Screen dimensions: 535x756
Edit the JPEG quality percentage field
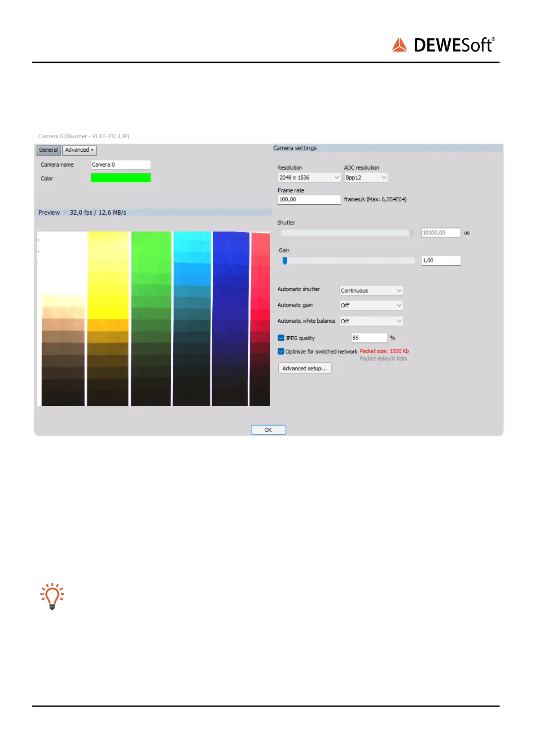click(369, 338)
